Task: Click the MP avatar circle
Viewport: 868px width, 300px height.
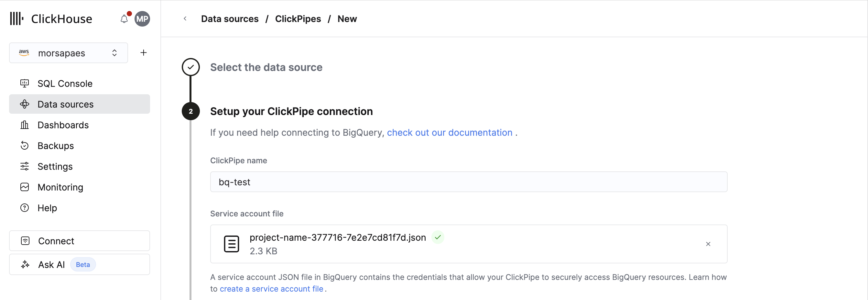Action: click(142, 18)
